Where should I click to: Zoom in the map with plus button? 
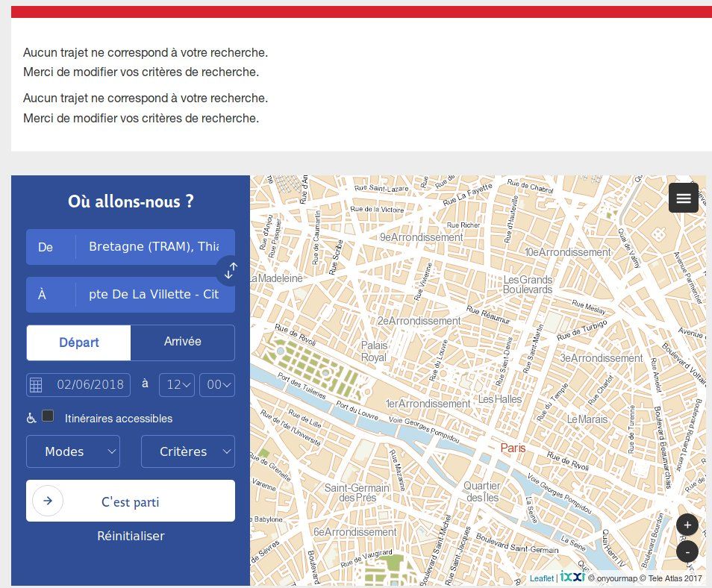(687, 525)
